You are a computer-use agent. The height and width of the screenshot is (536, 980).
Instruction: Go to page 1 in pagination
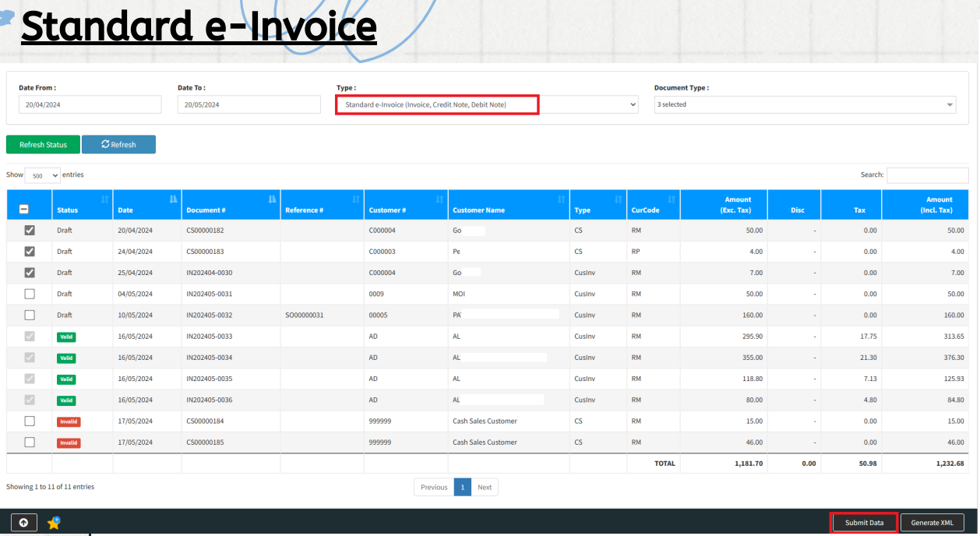[x=462, y=487]
